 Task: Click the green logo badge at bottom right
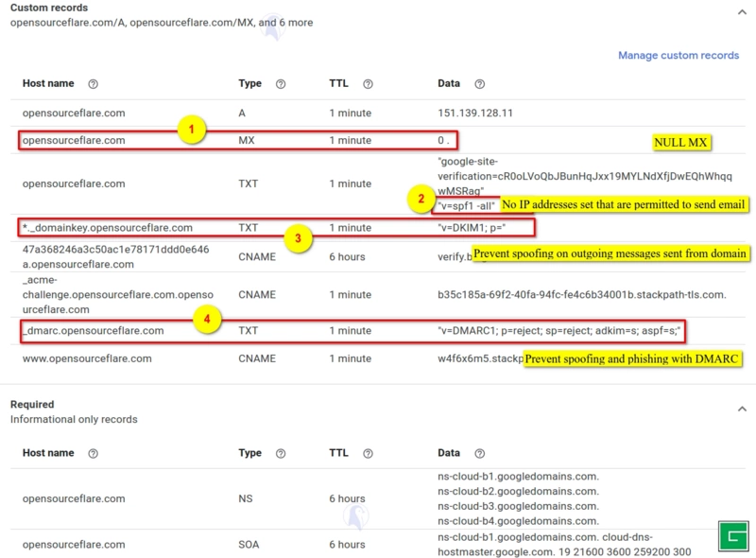731,535
